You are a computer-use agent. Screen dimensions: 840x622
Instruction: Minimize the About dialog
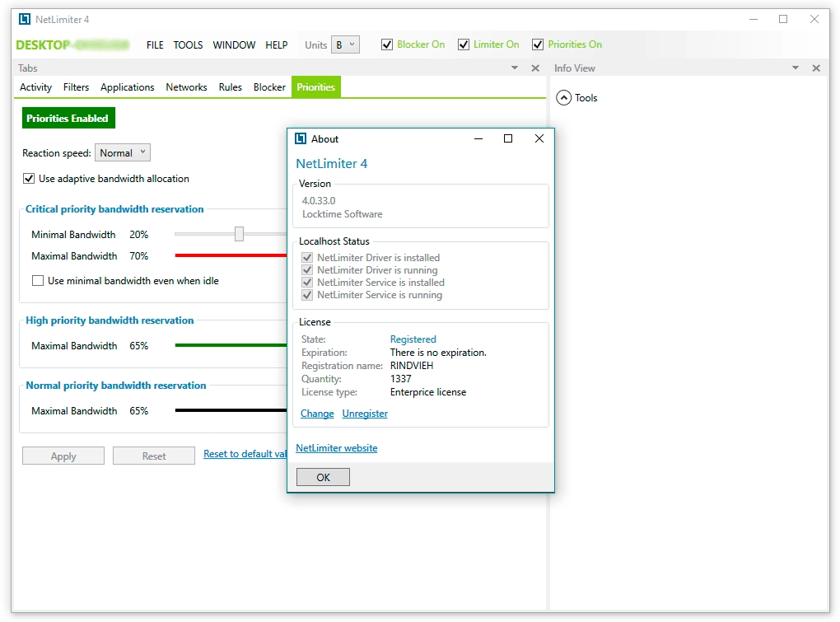coord(478,138)
